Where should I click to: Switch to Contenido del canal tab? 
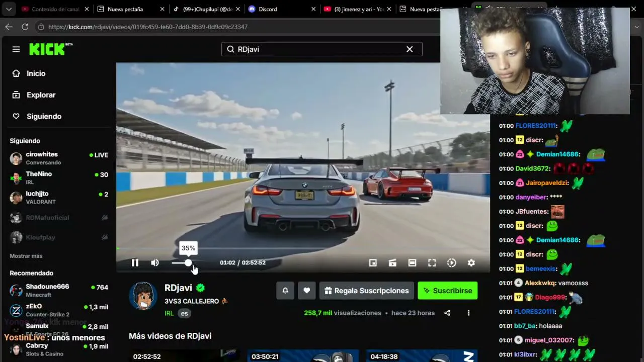tap(55, 9)
